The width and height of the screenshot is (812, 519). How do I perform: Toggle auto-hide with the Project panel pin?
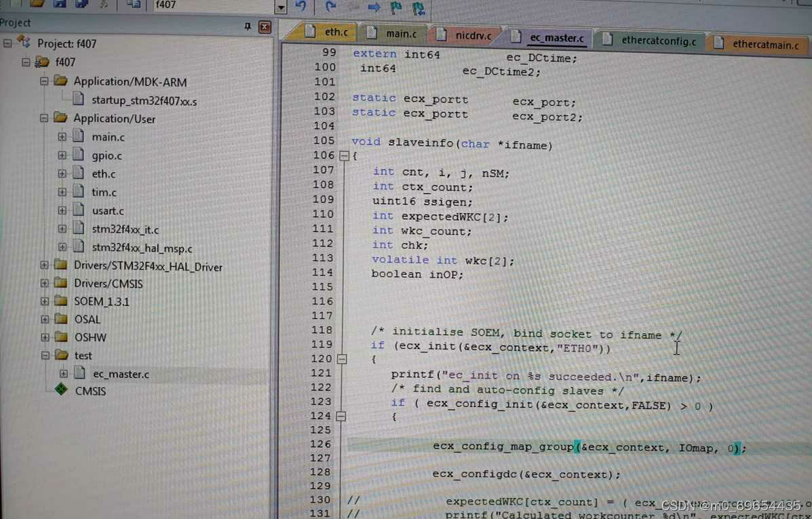(248, 26)
